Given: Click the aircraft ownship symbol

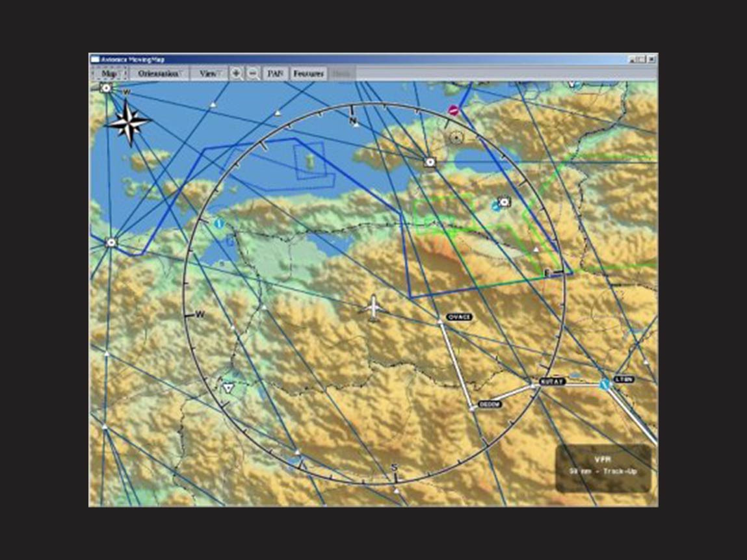Looking at the screenshot, I should tap(373, 308).
